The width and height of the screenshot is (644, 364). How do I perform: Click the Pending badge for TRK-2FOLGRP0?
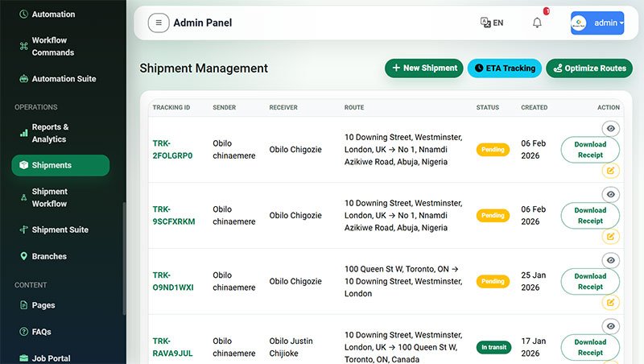tap(493, 150)
